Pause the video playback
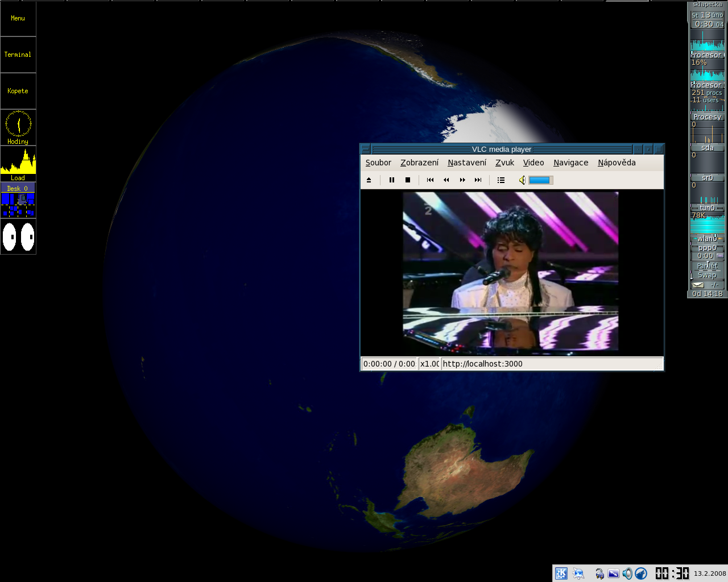 coord(391,180)
